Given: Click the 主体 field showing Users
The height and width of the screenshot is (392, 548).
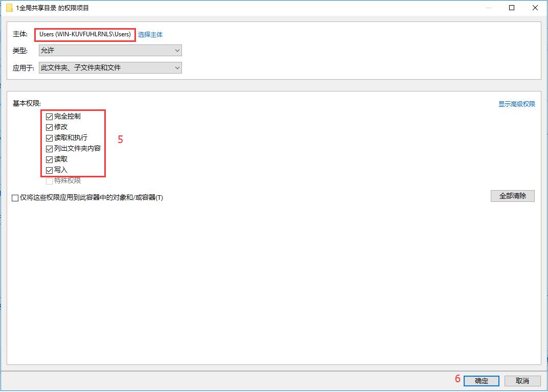Looking at the screenshot, I should (84, 34).
